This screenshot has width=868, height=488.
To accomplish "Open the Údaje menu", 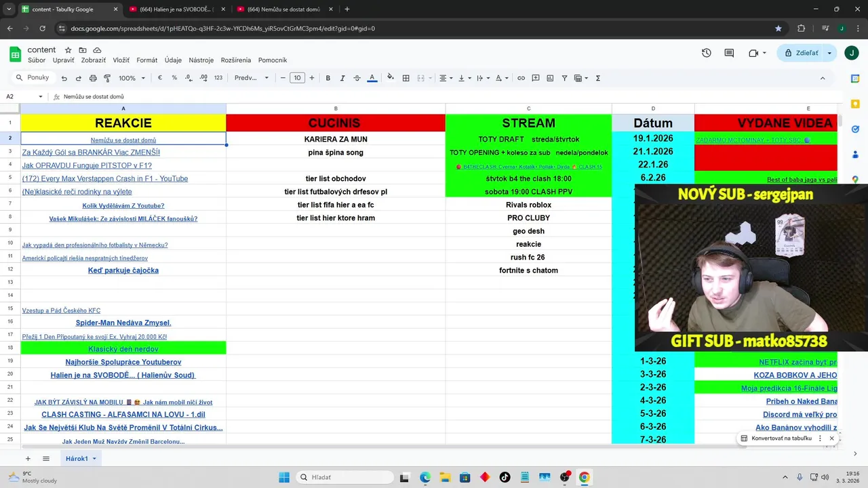I will tap(173, 60).
